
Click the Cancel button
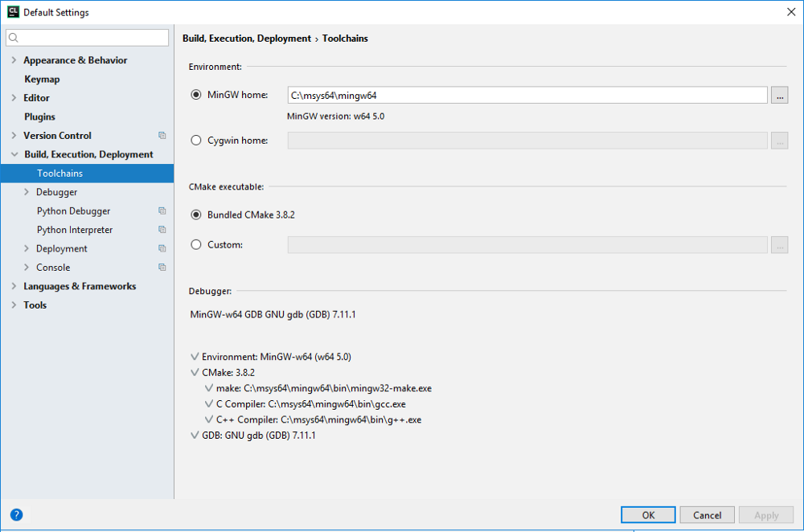[707, 515]
